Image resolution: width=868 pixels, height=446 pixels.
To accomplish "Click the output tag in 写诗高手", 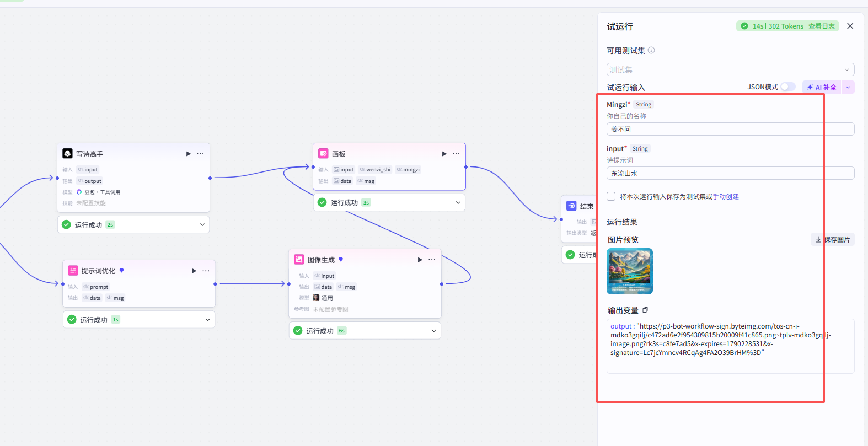I will [x=89, y=181].
